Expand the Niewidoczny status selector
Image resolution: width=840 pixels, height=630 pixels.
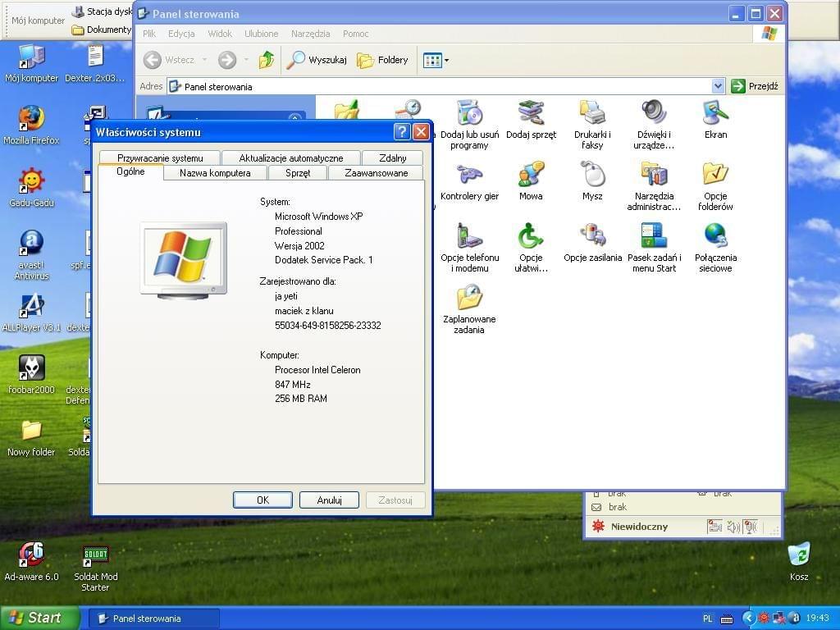pyautogui.click(x=638, y=527)
